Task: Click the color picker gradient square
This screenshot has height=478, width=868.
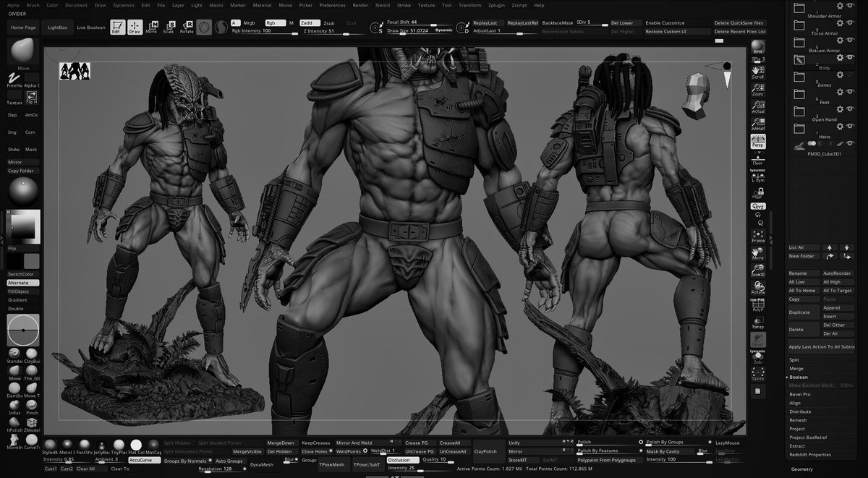Action: pyautogui.click(x=23, y=229)
